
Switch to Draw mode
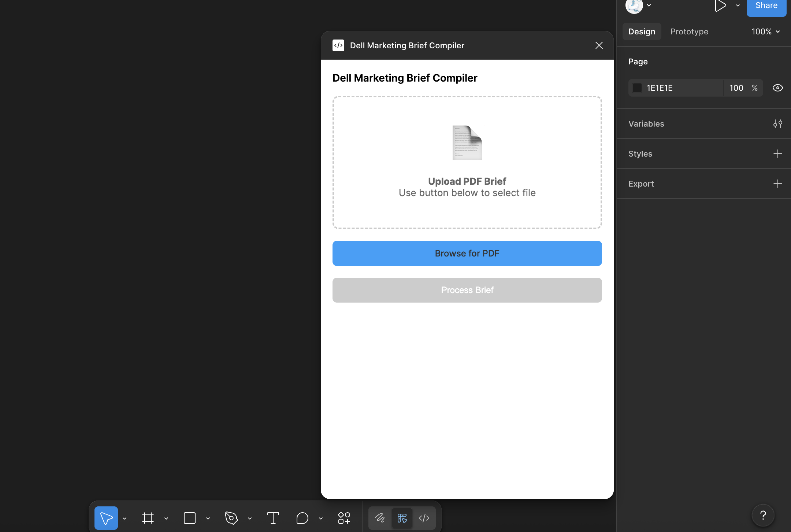point(380,518)
